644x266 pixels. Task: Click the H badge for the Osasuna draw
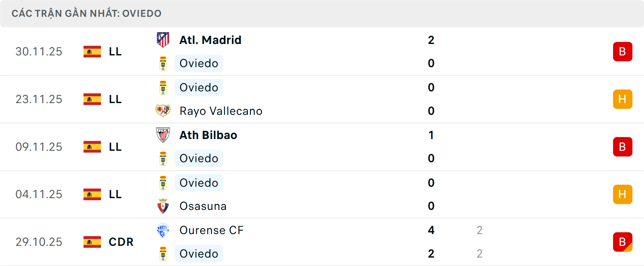[x=623, y=194]
